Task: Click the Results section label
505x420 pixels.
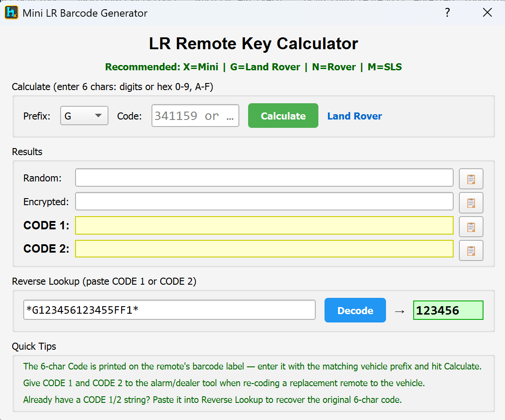Action: (x=27, y=152)
